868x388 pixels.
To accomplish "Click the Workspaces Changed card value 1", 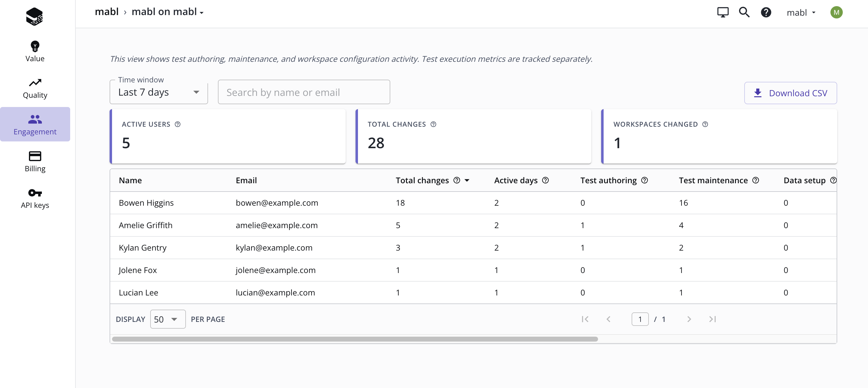I will click(x=617, y=143).
